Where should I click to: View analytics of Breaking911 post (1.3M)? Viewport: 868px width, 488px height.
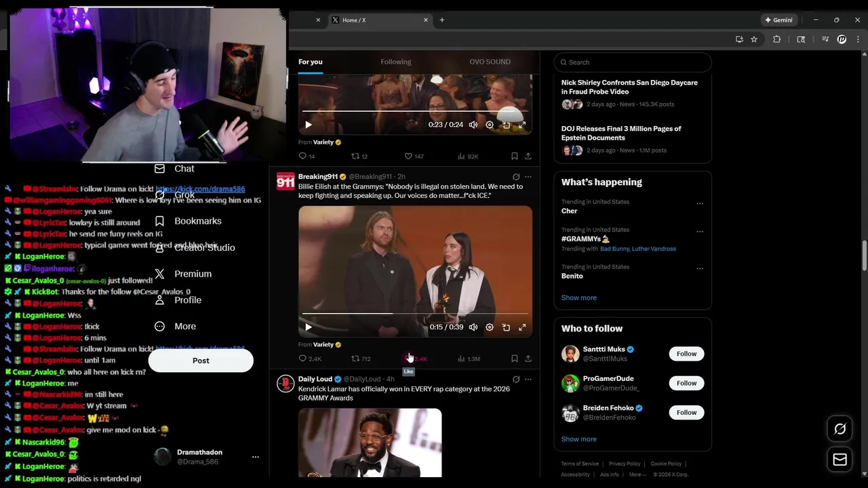pyautogui.click(x=469, y=359)
